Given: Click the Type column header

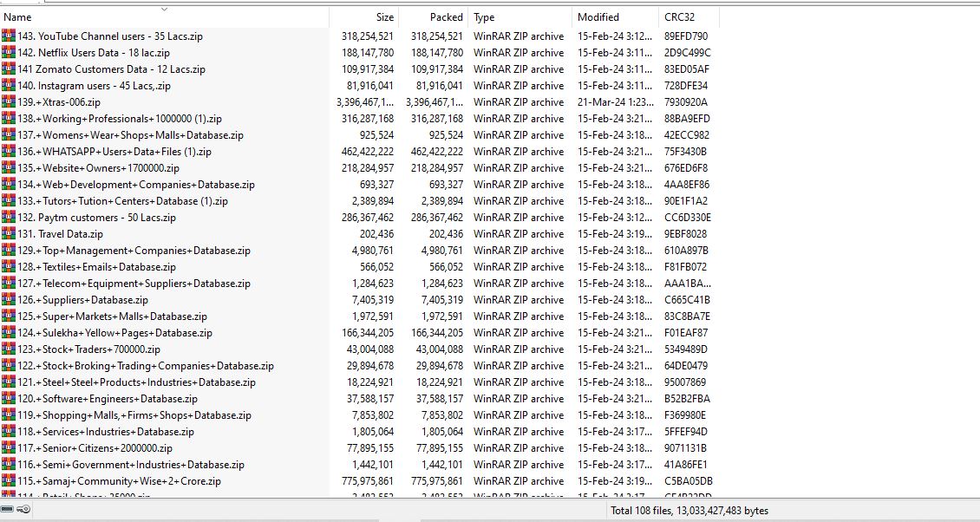Looking at the screenshot, I should [x=485, y=17].
